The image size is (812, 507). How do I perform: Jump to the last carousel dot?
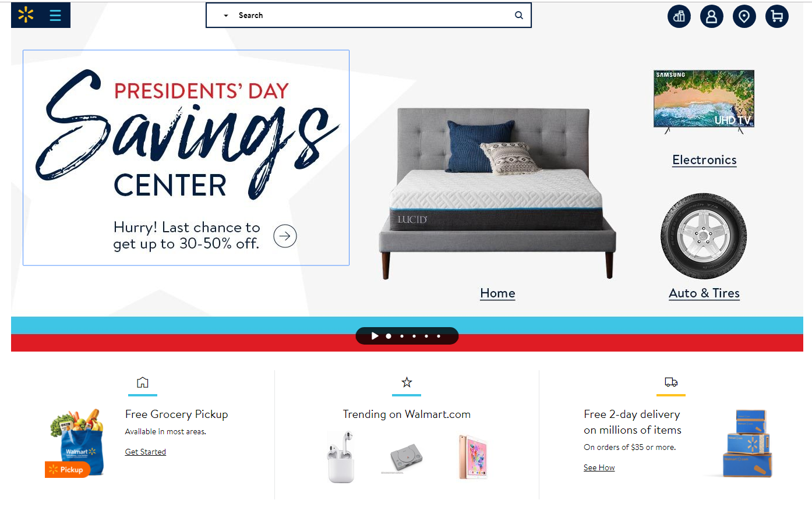(439, 336)
